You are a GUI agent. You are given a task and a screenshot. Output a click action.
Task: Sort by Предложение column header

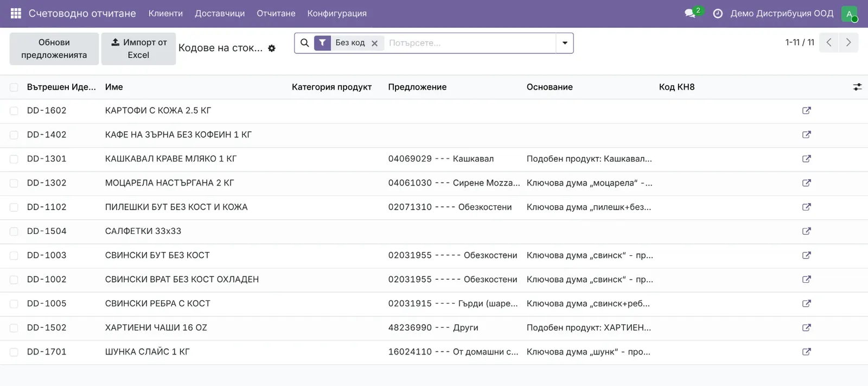(417, 87)
